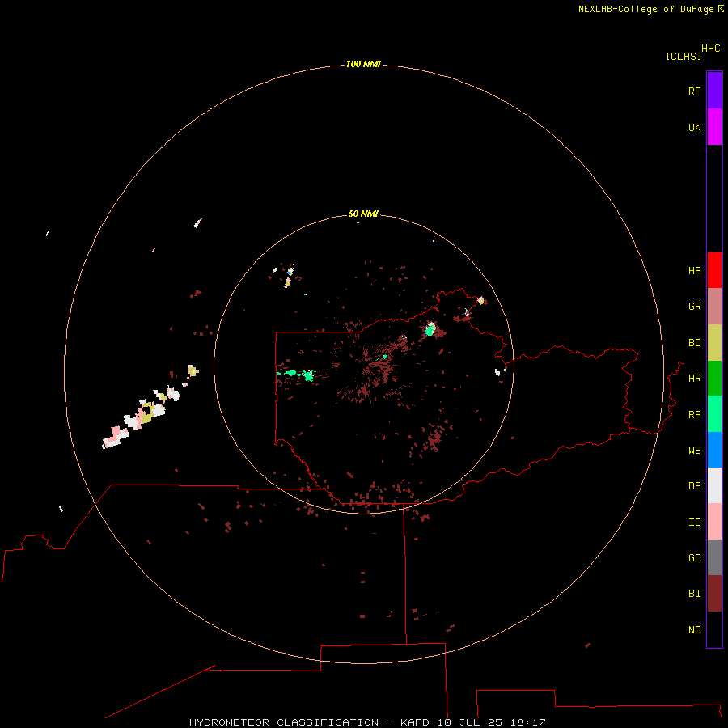Click the HA red legend swatch
The image size is (728, 728).
pos(714,270)
